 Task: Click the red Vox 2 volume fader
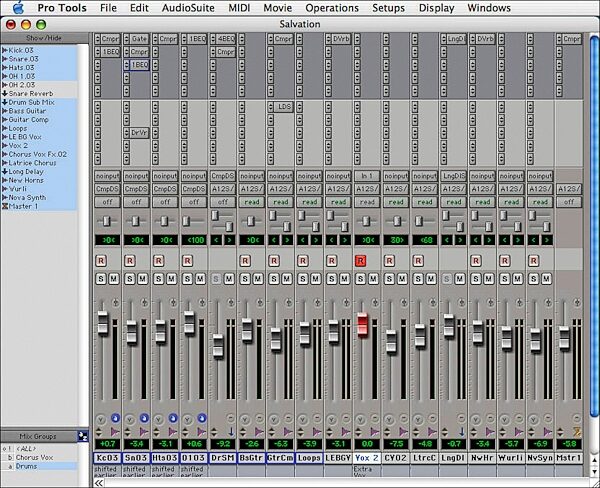[362, 325]
